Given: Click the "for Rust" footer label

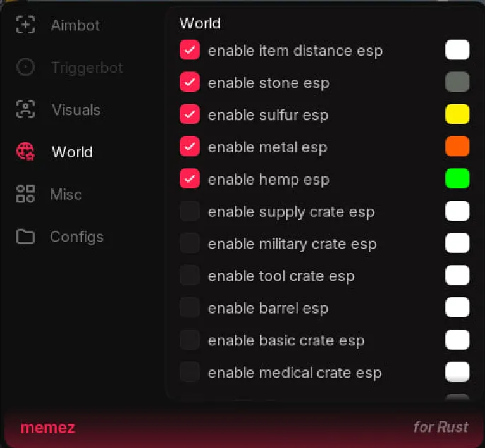Looking at the screenshot, I should point(440,427).
